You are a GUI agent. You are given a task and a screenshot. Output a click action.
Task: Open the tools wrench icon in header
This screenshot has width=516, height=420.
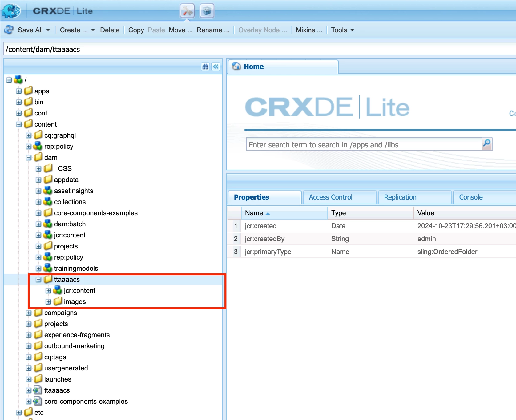click(187, 11)
